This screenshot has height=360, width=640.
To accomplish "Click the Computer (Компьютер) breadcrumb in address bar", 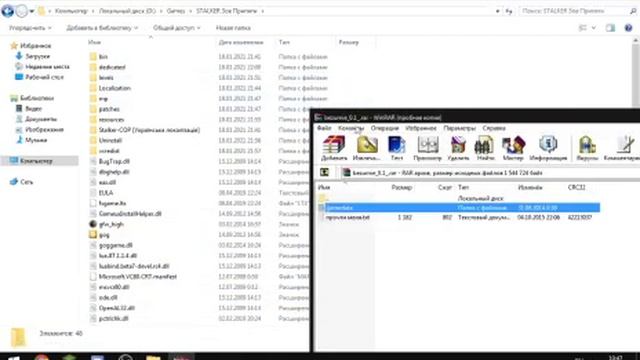I will [x=71, y=11].
